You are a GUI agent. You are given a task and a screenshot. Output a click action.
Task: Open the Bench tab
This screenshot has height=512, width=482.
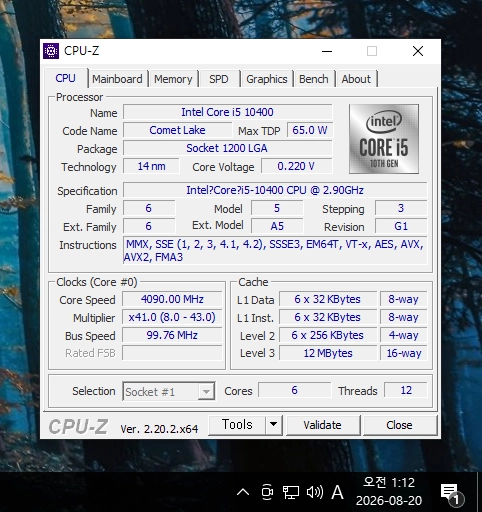click(x=314, y=79)
